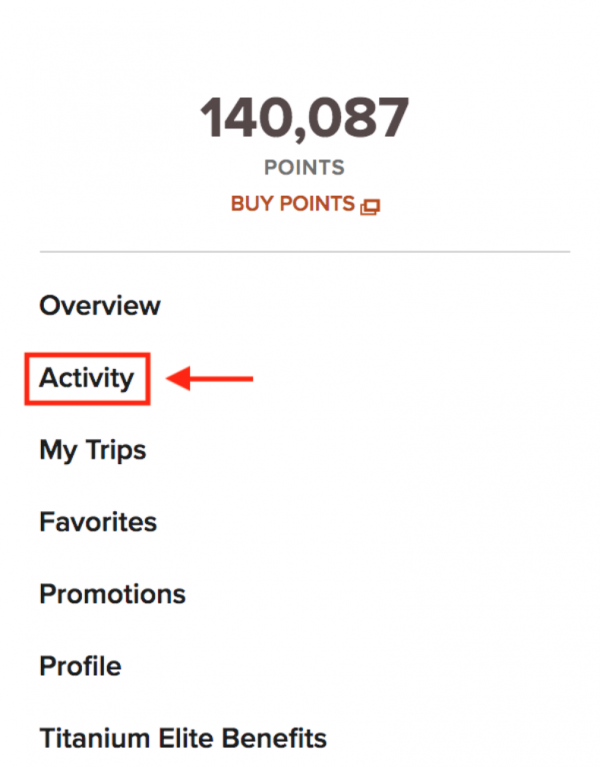View the Promotions section
This screenshot has height=767, width=600.
click(112, 594)
